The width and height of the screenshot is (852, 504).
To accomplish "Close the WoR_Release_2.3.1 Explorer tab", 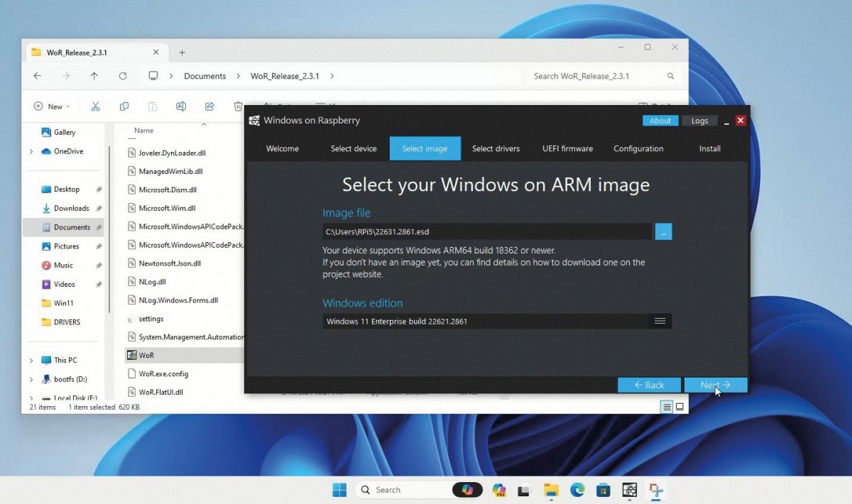I will coord(156,53).
